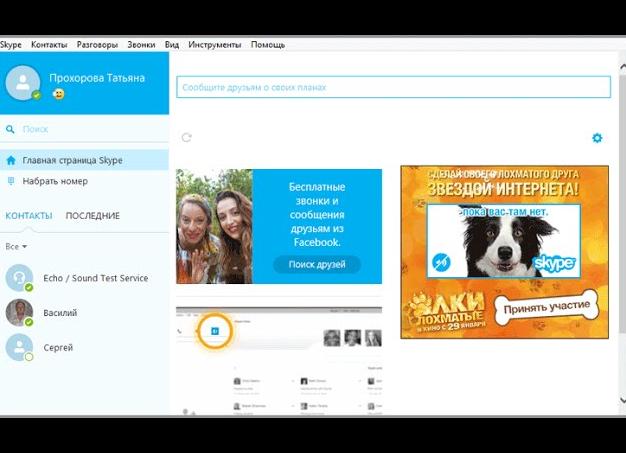Open the Вид menu
The image size is (626, 453).
[172, 45]
